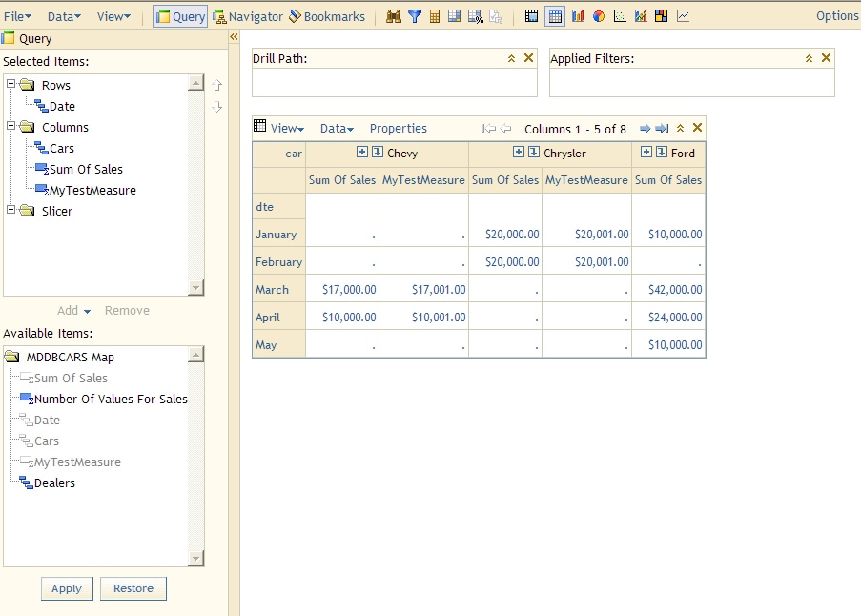Click the Apply button
This screenshot has height=616, width=861.
(x=67, y=588)
